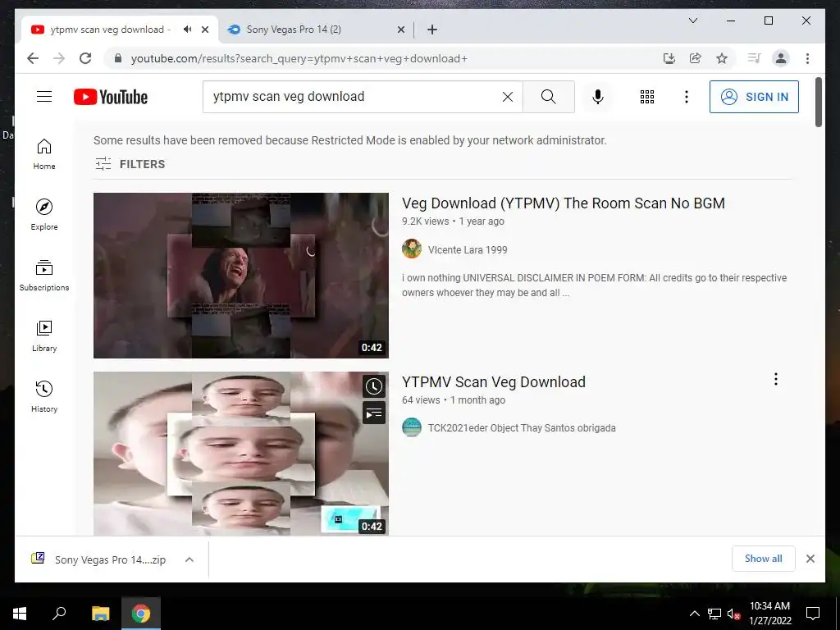Open Explore in the sidebar
This screenshot has height=630, width=840.
point(44,215)
